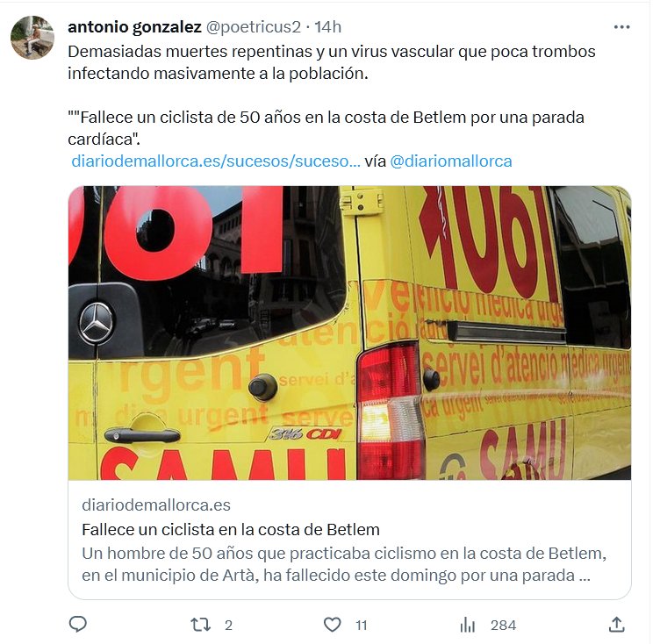Click the antonio gonzalez display name

pos(134,27)
